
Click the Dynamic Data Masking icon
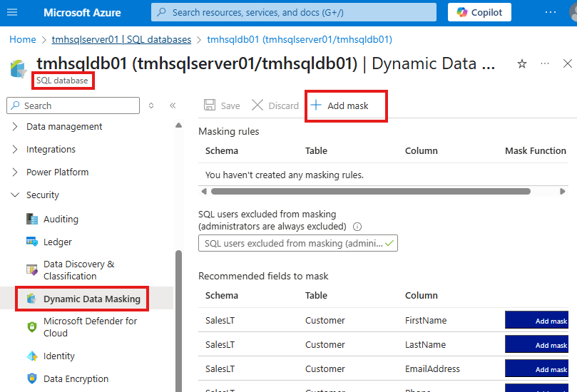tap(32, 299)
